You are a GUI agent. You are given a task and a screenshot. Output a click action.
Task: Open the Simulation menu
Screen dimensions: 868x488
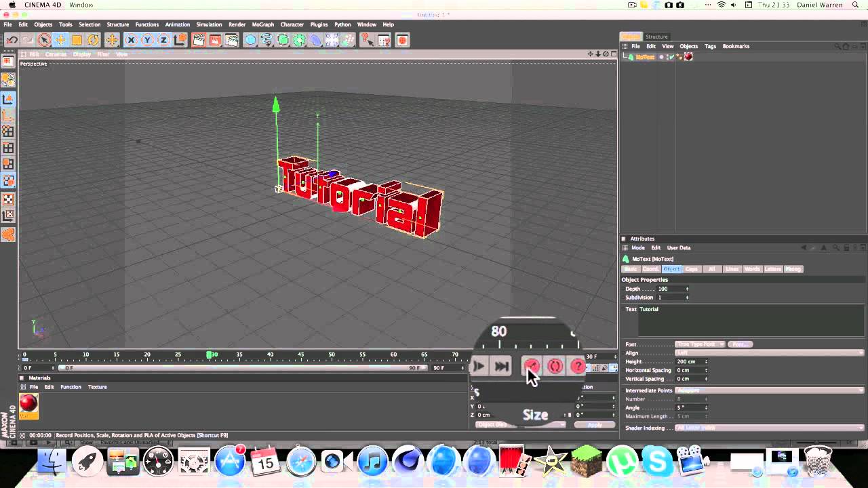coord(209,24)
